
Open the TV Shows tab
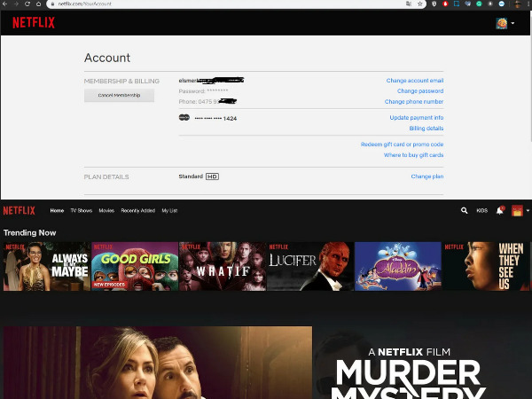[81, 211]
